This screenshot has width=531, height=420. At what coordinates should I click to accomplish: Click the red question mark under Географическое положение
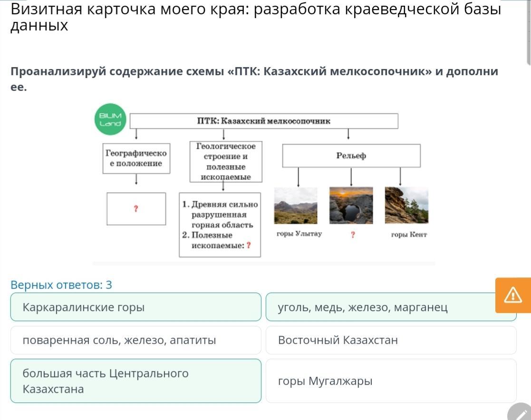coord(136,209)
